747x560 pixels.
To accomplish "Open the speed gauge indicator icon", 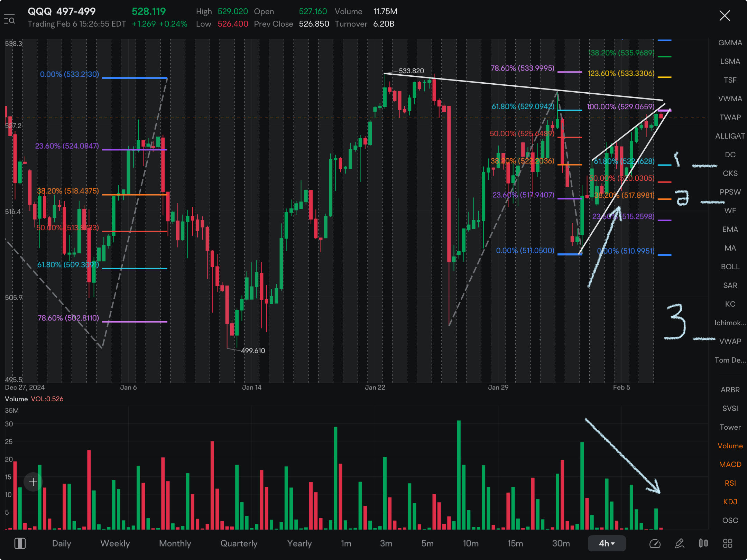I will tap(655, 543).
